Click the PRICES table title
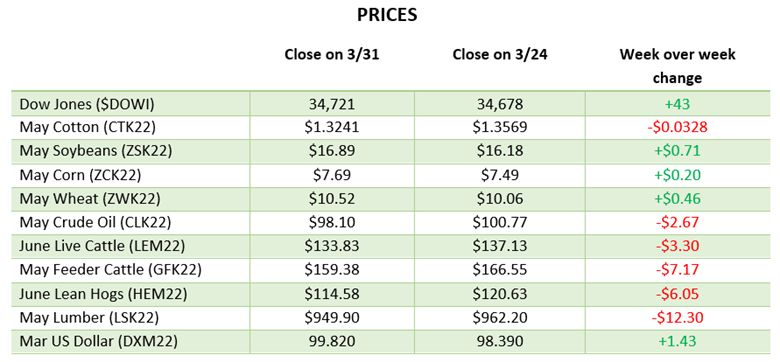 (x=387, y=15)
